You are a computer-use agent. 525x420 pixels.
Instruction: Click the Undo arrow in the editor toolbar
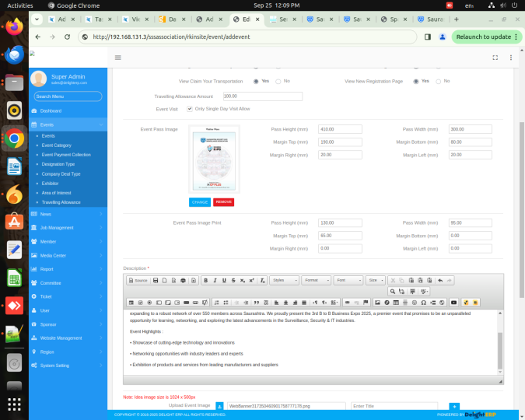point(440,280)
